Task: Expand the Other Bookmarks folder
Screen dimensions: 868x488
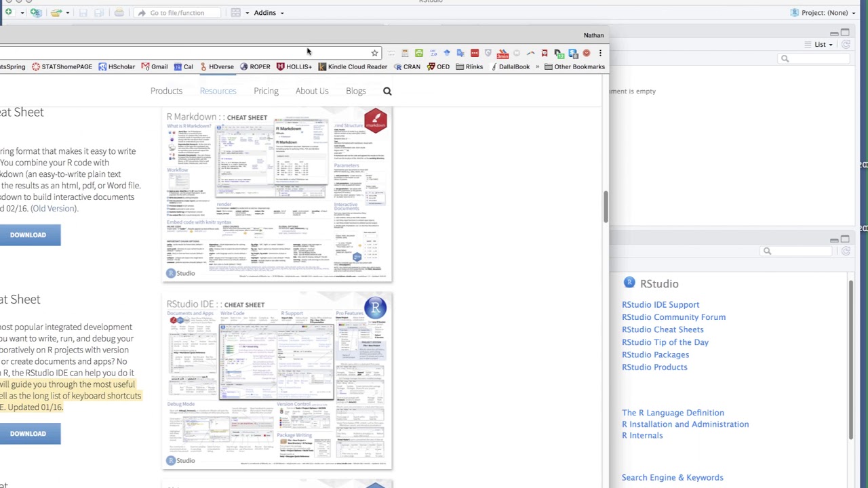Action: pyautogui.click(x=574, y=66)
